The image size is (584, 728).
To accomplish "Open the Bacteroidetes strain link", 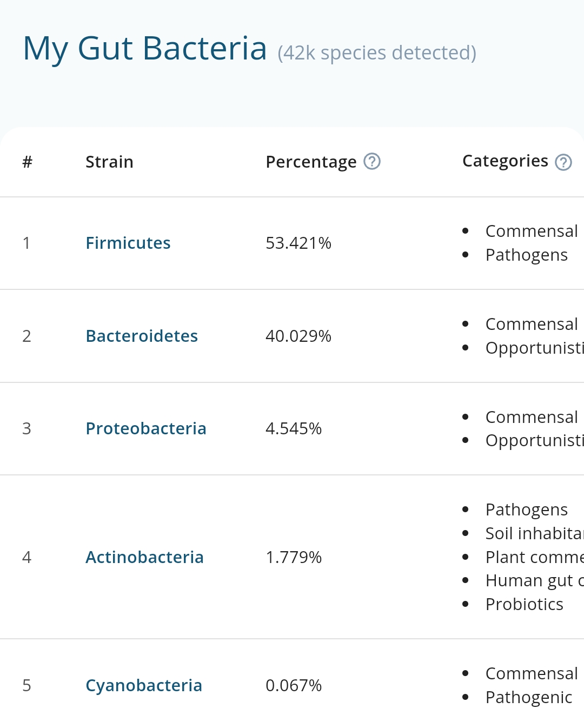I will (x=142, y=336).
